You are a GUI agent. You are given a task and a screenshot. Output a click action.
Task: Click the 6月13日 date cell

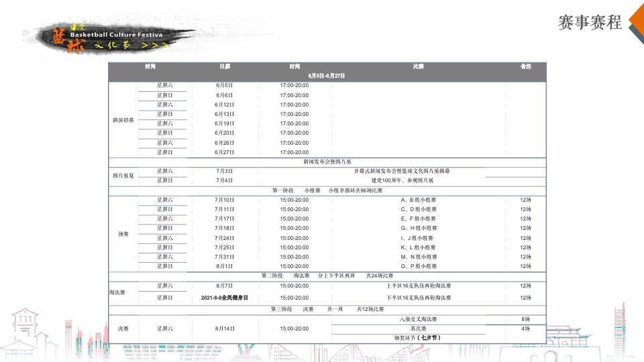click(224, 114)
